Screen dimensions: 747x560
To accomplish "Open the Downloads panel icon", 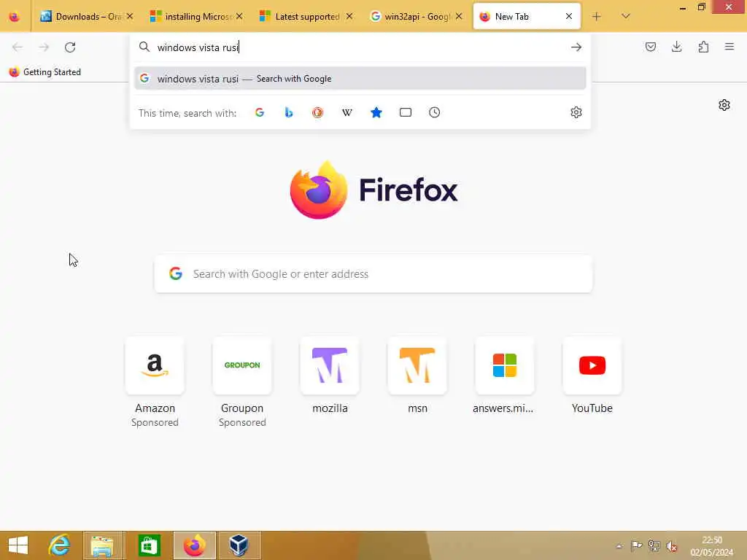I will pyautogui.click(x=676, y=47).
